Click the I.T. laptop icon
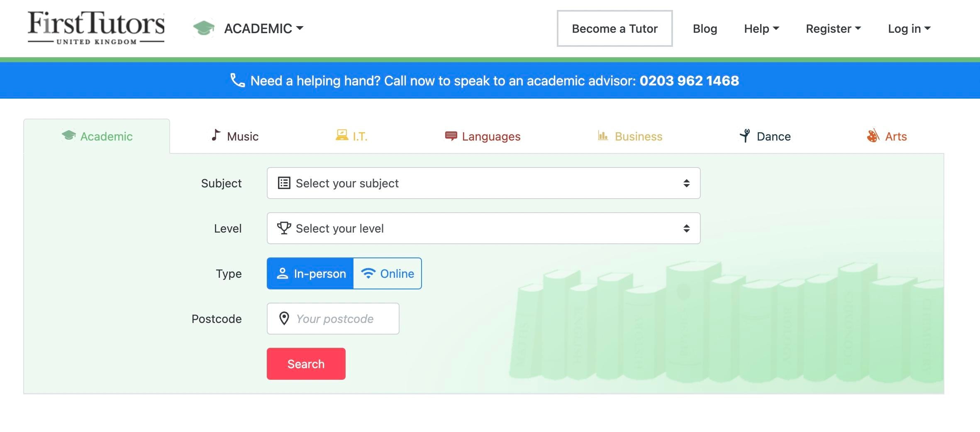This screenshot has height=432, width=980. [342, 136]
